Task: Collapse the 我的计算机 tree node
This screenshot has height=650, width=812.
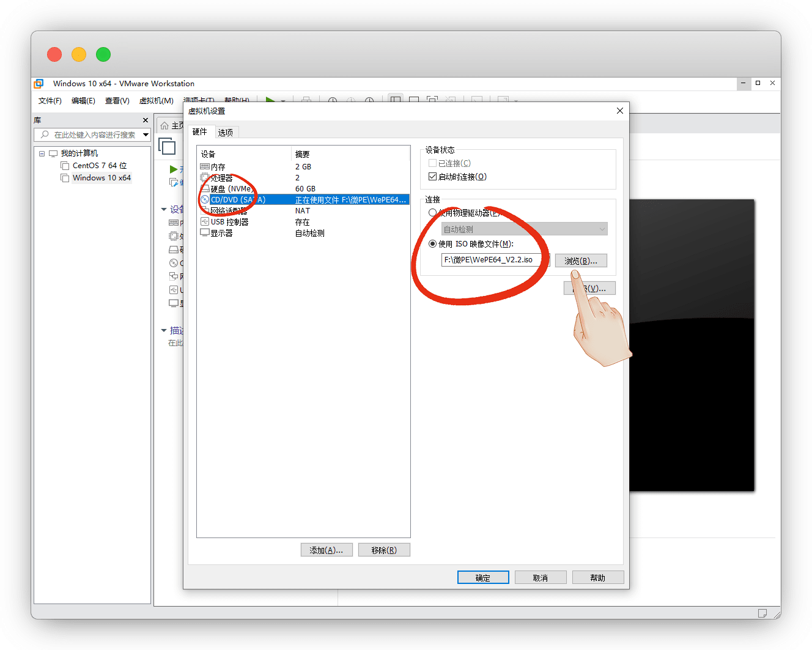Action: pos(42,153)
